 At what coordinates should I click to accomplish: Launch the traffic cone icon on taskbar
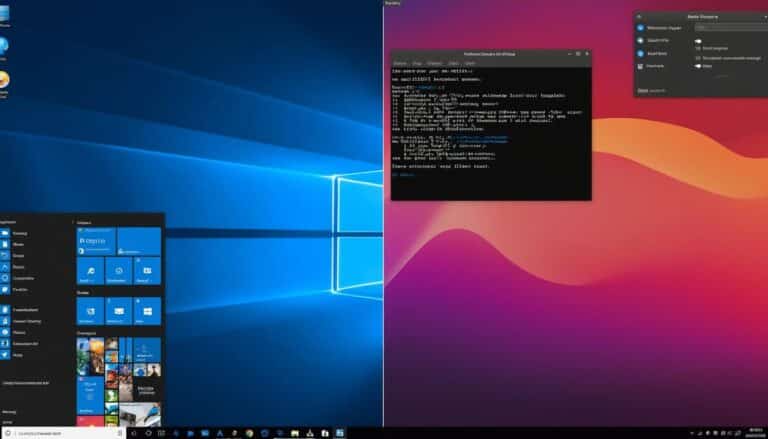point(310,433)
